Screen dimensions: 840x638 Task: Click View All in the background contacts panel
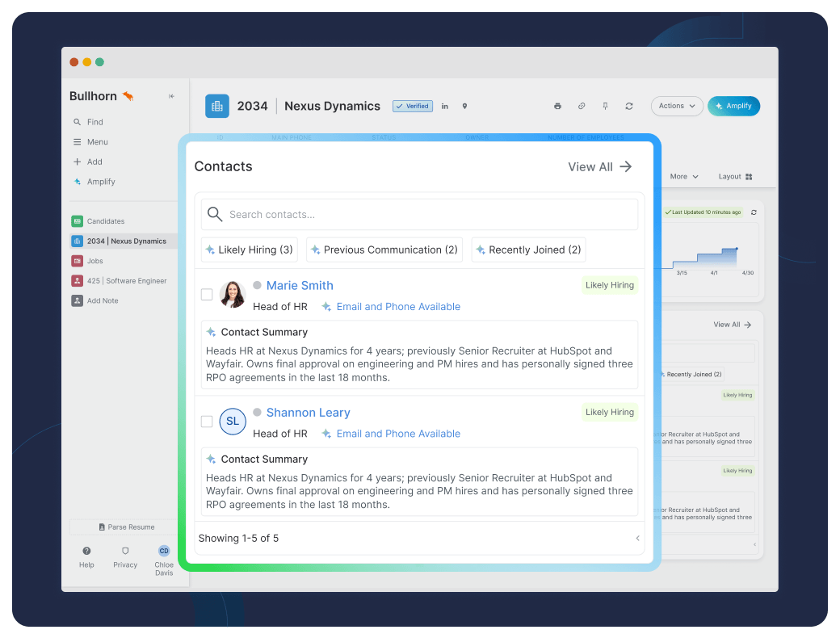733,325
